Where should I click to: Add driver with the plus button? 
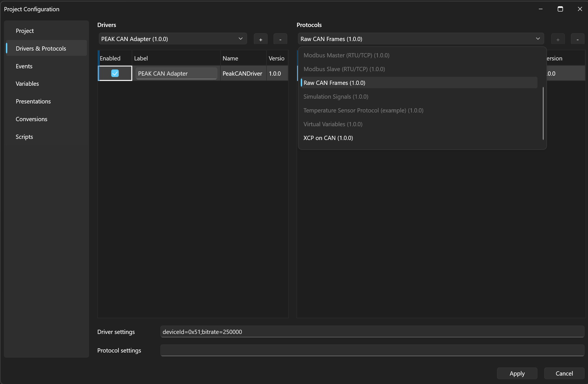(x=261, y=39)
